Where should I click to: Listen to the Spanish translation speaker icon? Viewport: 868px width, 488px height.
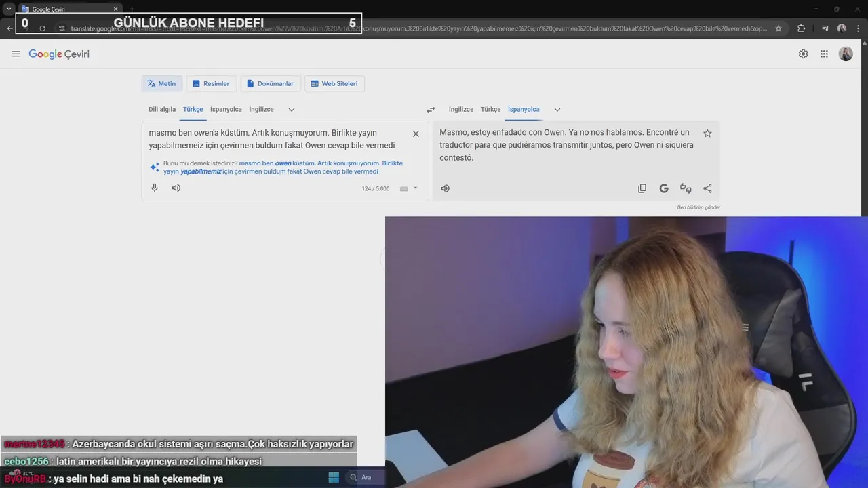point(446,188)
